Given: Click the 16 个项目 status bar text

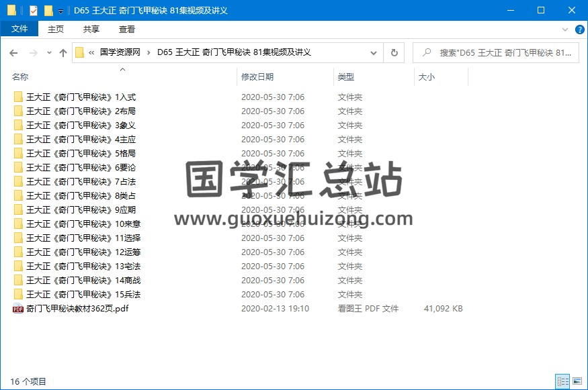Looking at the screenshot, I should click(x=28, y=382).
